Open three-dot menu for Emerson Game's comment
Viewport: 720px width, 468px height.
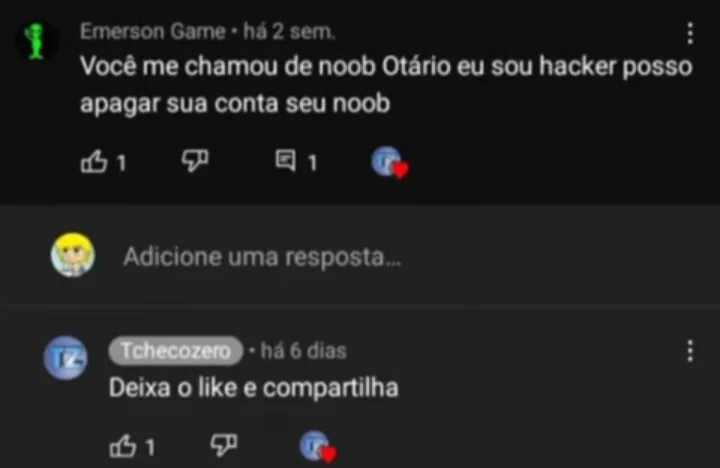click(x=690, y=33)
